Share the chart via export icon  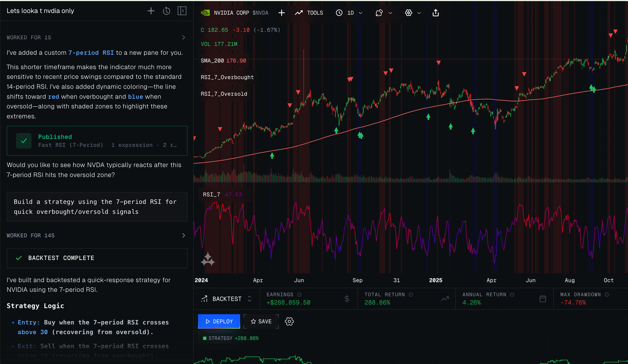click(x=436, y=13)
